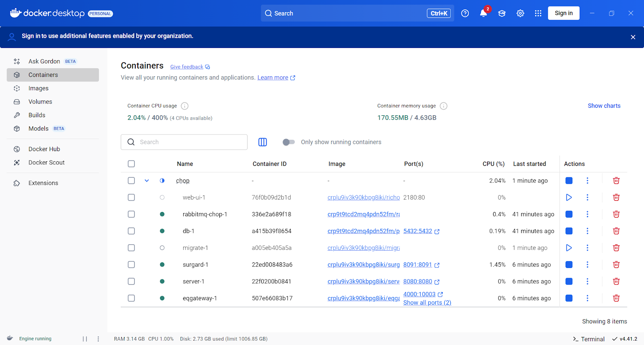Open more actions menu for db-1
Viewport: 644px width, 345px height.
(x=587, y=231)
